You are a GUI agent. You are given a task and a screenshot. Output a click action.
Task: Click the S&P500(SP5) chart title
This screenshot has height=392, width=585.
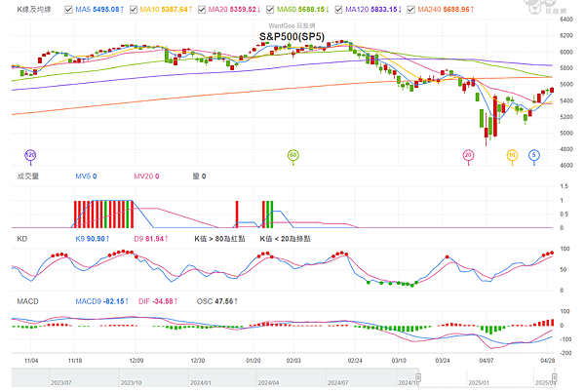[292, 36]
